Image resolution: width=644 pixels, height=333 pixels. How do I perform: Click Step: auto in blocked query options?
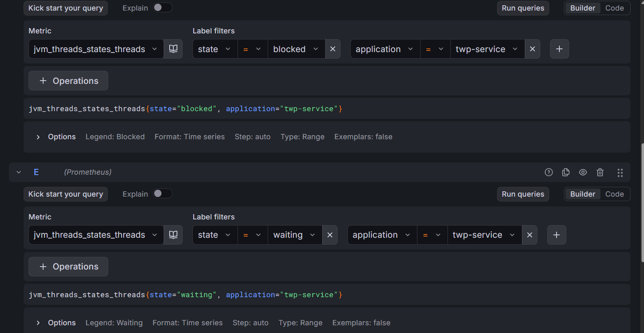253,137
